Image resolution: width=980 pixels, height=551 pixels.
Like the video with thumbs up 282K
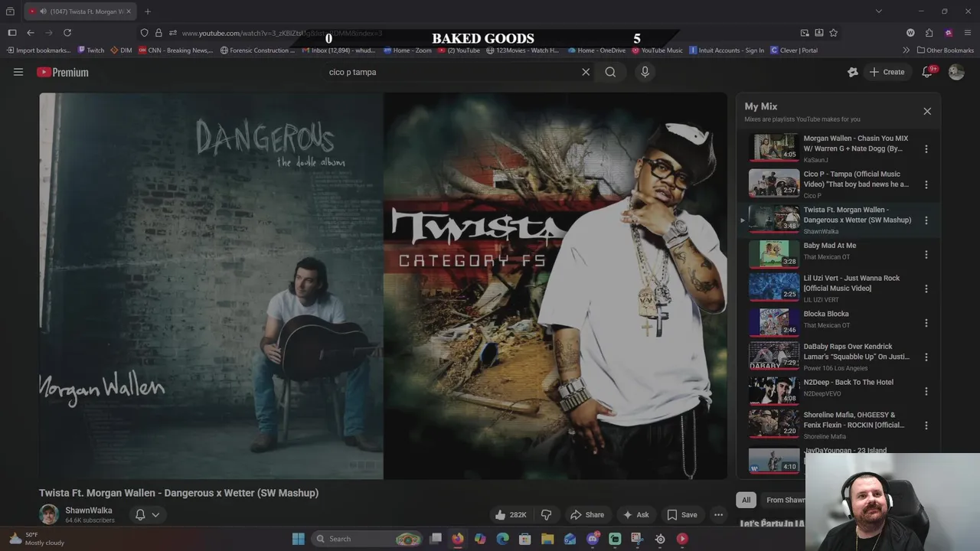point(511,515)
